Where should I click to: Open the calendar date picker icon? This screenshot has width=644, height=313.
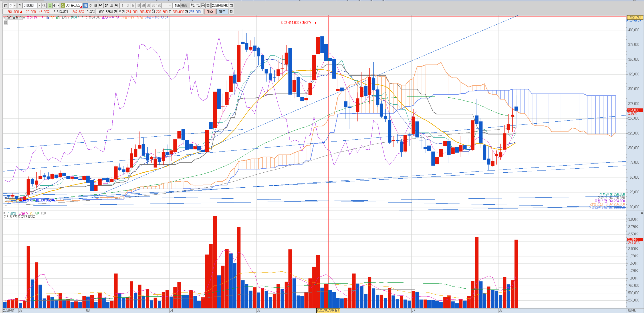pyautogui.click(x=231, y=5)
